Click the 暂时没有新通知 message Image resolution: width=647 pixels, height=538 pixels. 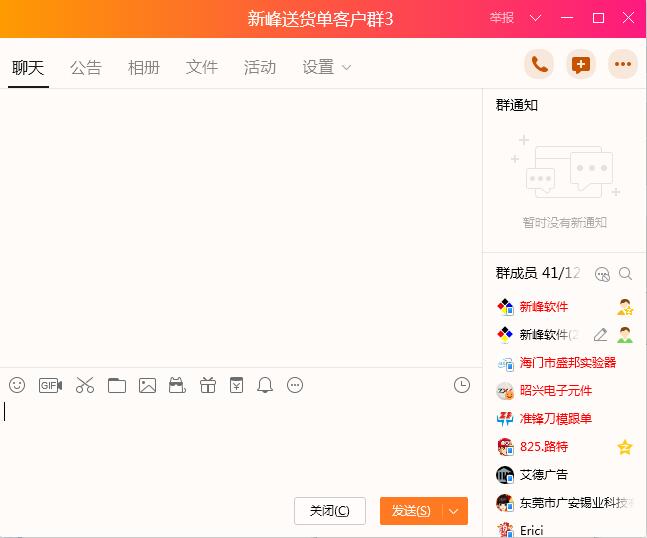click(564, 223)
